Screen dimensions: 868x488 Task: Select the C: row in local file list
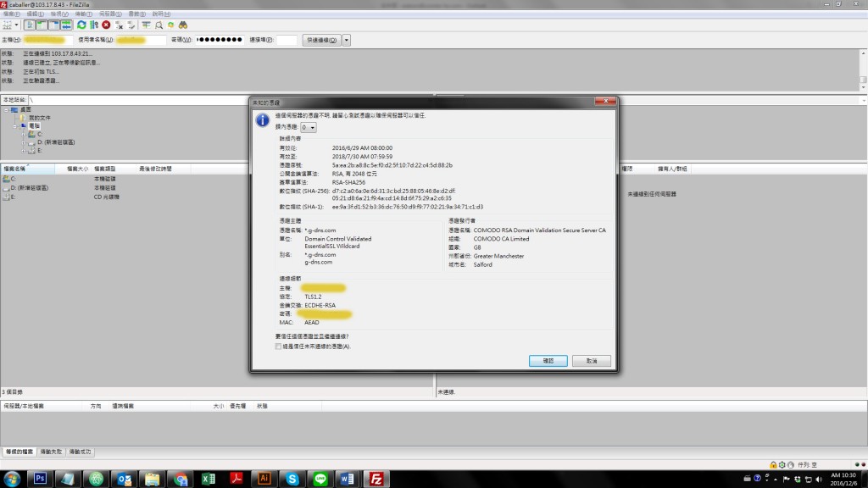125,179
